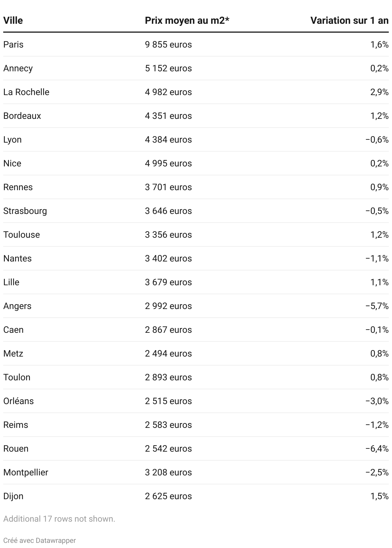Click the Additional 17 rows not shown text
This screenshot has width=392, height=548.
pyautogui.click(x=59, y=519)
